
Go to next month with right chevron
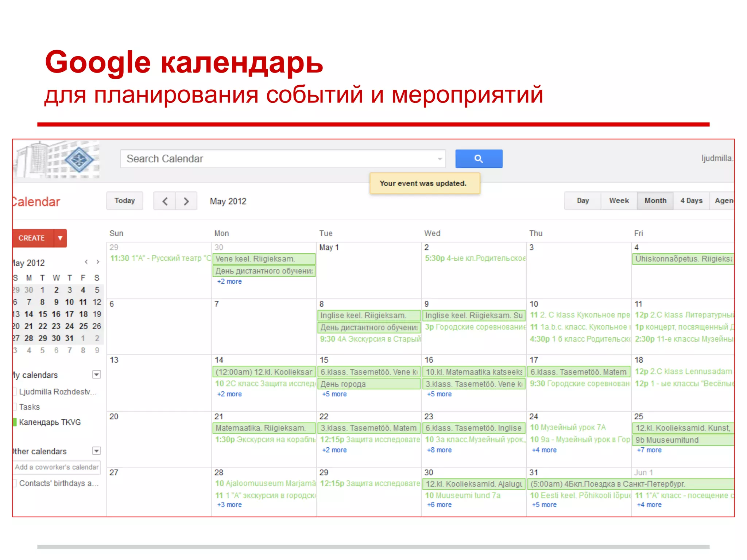tap(186, 201)
